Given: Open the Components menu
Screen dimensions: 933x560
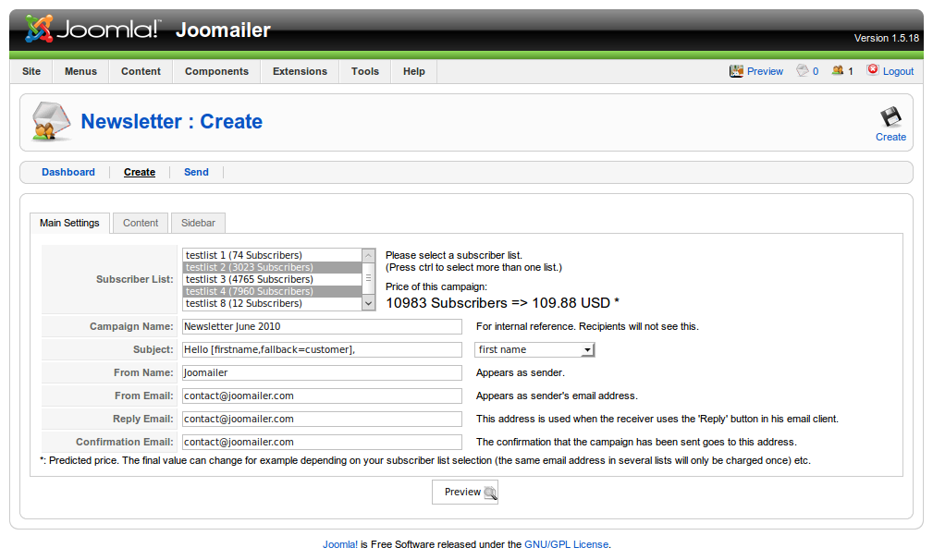Looking at the screenshot, I should pos(216,71).
